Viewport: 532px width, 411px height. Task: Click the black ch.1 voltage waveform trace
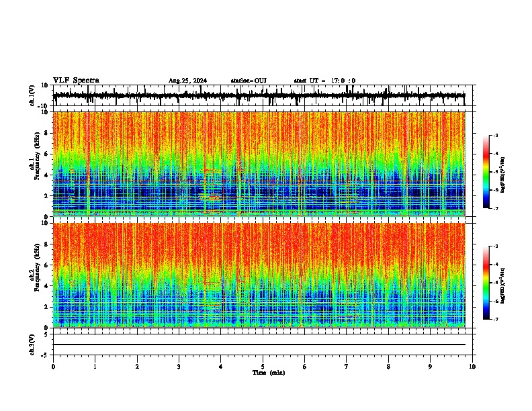259,95
